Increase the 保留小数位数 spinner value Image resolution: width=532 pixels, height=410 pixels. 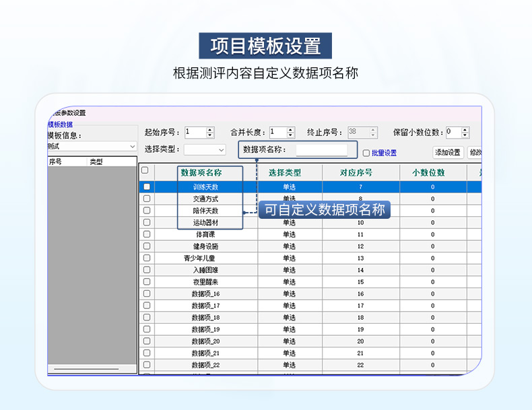(465, 130)
